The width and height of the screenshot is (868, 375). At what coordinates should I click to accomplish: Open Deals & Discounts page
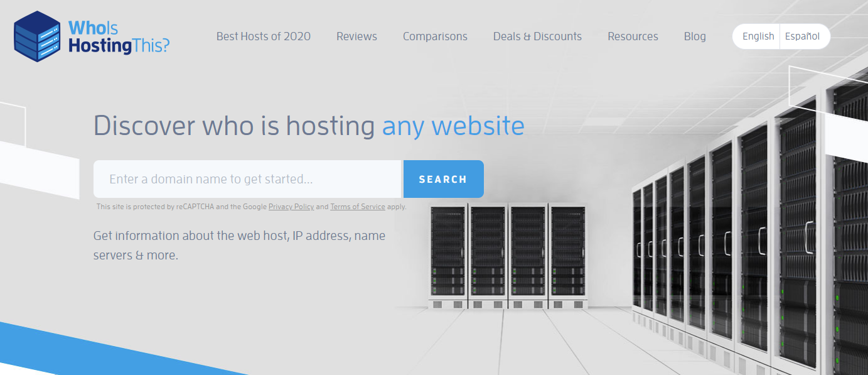coord(537,36)
